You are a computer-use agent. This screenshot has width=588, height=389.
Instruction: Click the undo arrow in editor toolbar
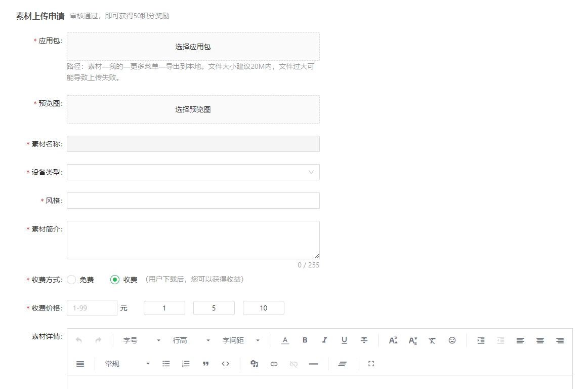[x=79, y=340]
